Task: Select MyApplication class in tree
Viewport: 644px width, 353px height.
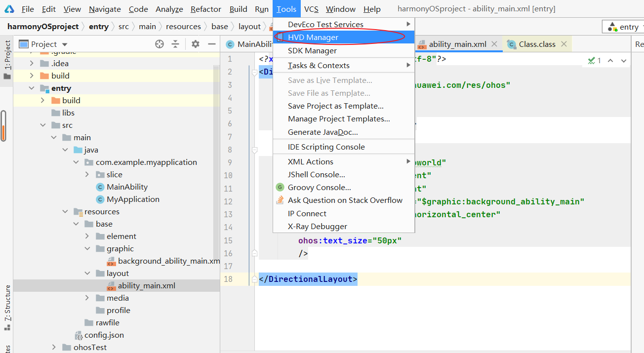Action: click(x=133, y=199)
